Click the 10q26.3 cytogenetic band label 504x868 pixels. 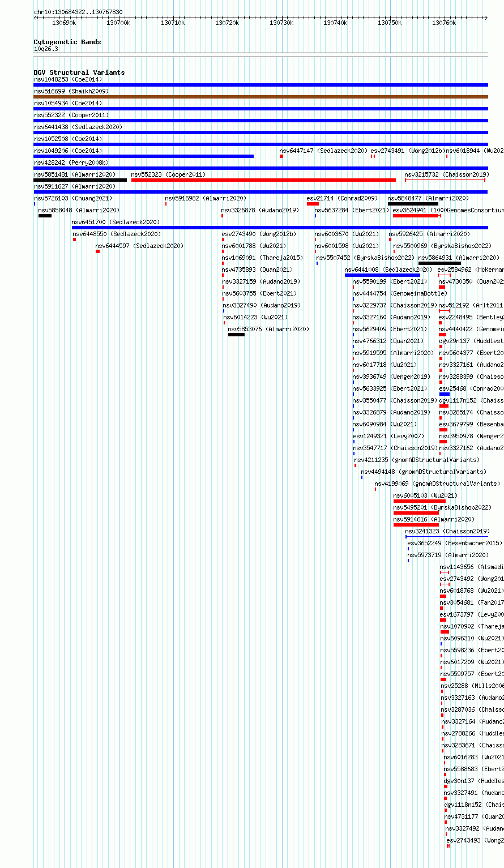coord(46,49)
